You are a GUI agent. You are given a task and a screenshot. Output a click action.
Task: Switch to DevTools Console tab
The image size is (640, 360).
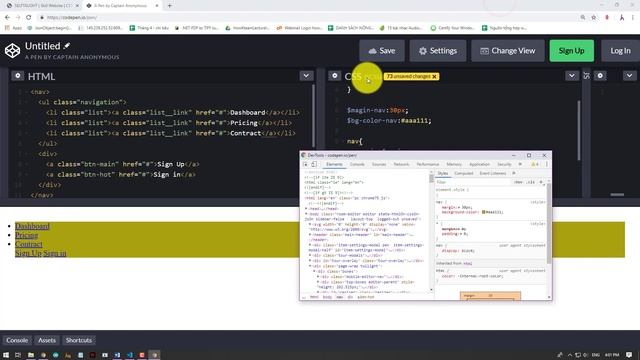[x=357, y=164]
